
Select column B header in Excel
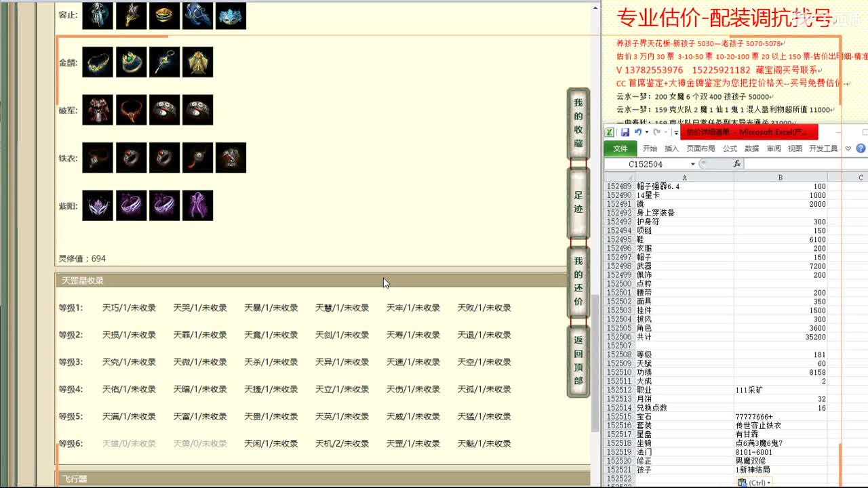pos(781,178)
